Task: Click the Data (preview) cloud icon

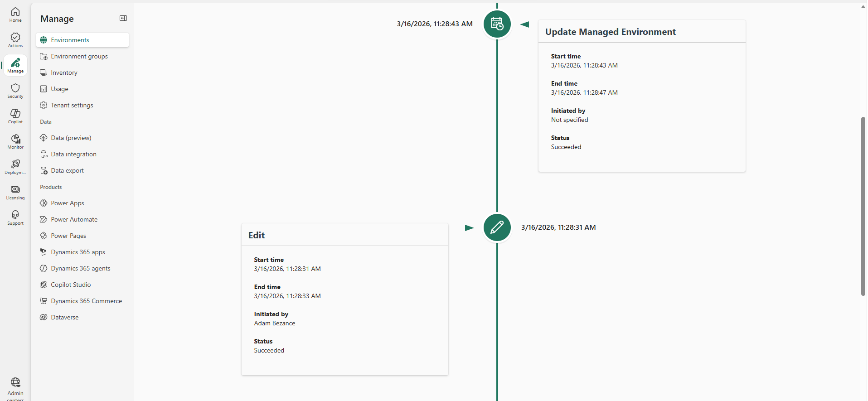Action: [x=44, y=138]
